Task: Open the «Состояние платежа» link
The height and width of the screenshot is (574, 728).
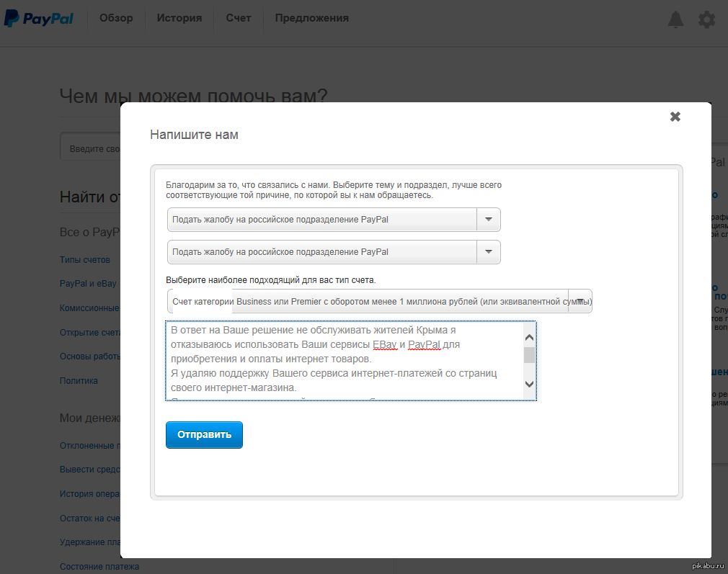Action: pyautogui.click(x=99, y=567)
